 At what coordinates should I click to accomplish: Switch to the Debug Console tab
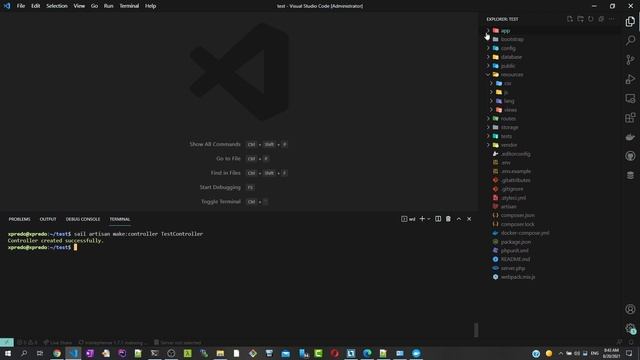[x=83, y=219]
